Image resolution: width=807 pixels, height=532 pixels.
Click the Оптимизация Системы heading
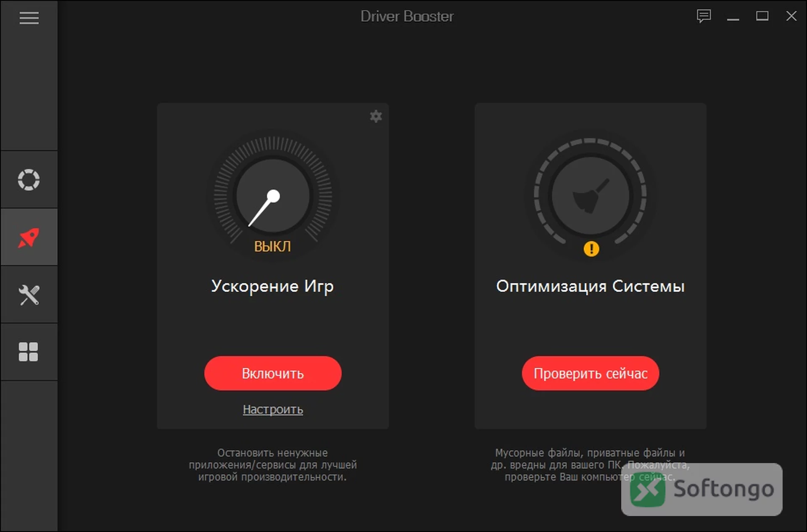590,286
